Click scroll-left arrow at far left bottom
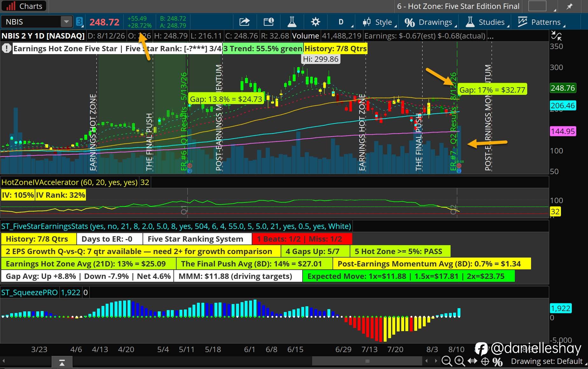This screenshot has height=369, width=588. click(3, 361)
